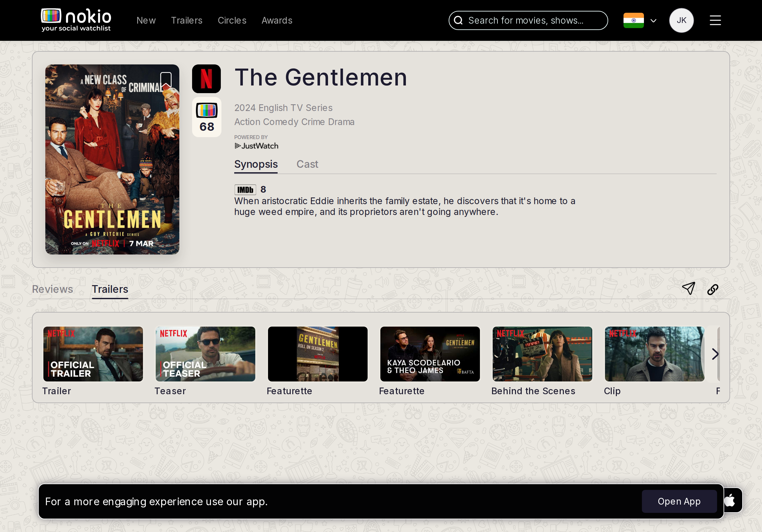
Task: Play the Roll on Season 2 featurette
Action: (x=317, y=354)
